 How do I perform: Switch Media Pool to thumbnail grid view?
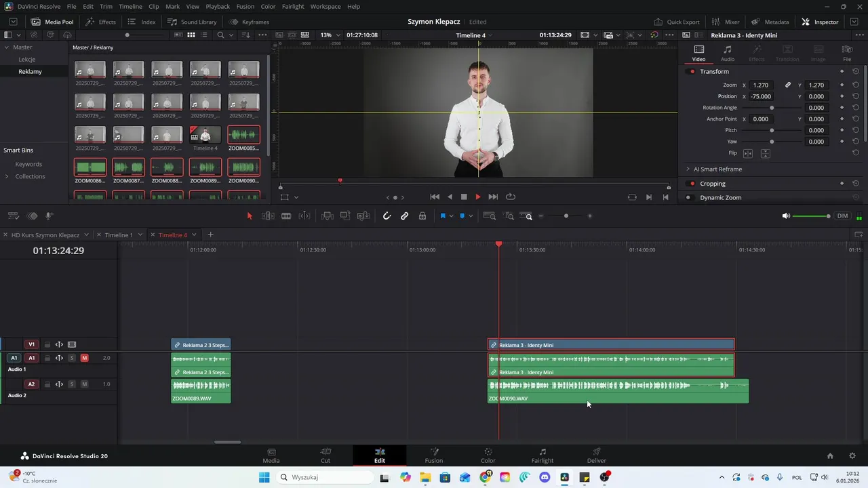point(191,35)
